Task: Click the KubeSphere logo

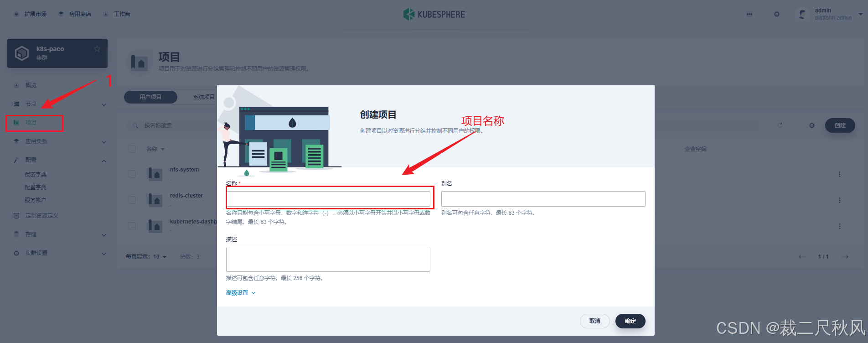Action: (x=434, y=14)
